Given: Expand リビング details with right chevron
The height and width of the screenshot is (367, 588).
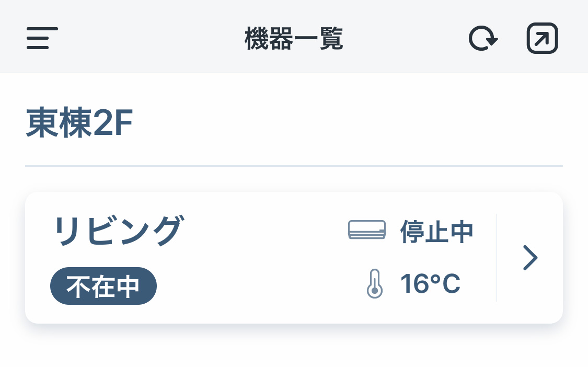Looking at the screenshot, I should [531, 258].
